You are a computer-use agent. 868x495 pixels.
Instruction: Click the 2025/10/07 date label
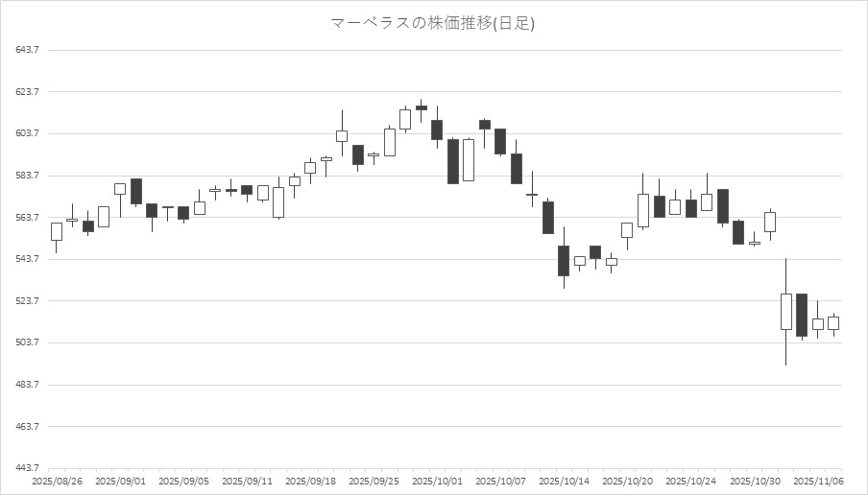(x=500, y=481)
